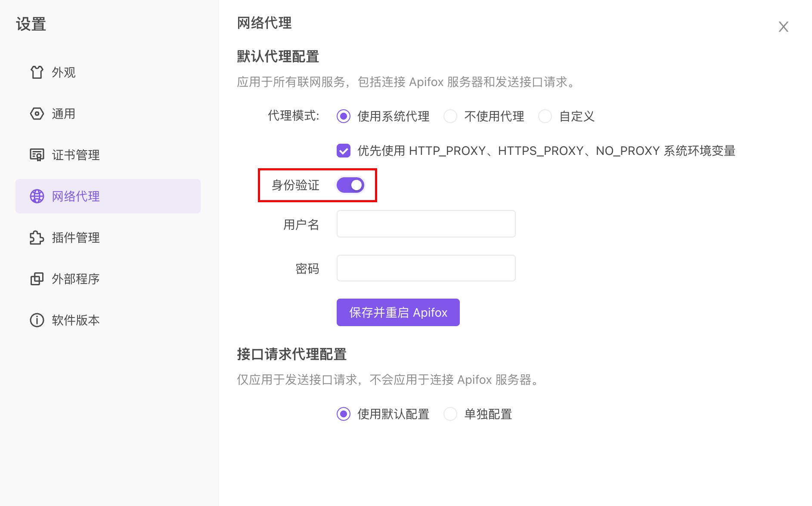Open the 证书管理 settings section
The height and width of the screenshot is (506, 812).
coord(76,155)
